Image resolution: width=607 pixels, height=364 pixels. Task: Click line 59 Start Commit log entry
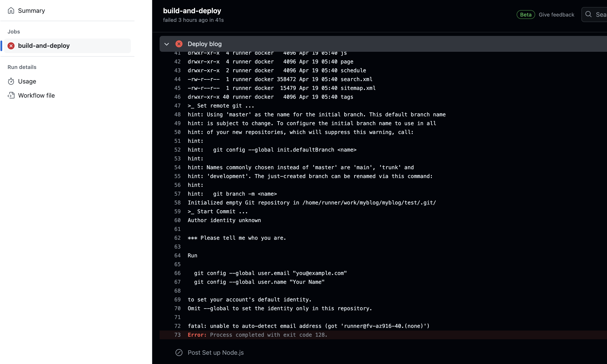(x=218, y=212)
